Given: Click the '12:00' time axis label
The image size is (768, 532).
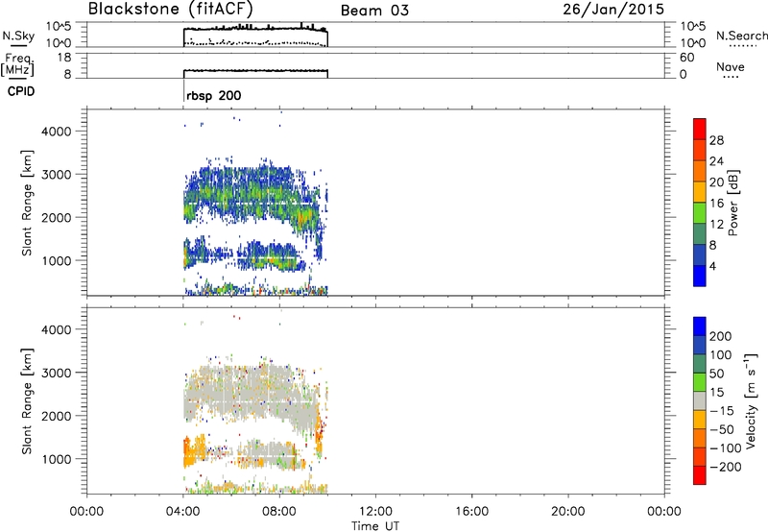Looking at the screenshot, I should (375, 512).
